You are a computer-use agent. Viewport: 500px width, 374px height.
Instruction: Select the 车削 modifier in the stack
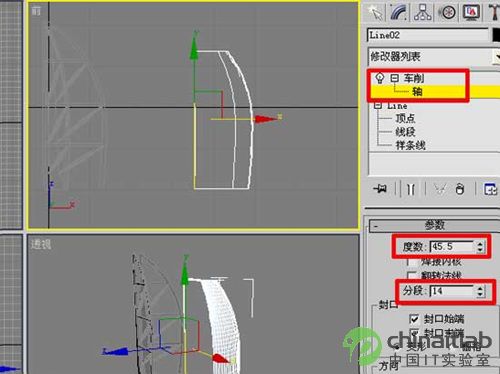pos(414,78)
